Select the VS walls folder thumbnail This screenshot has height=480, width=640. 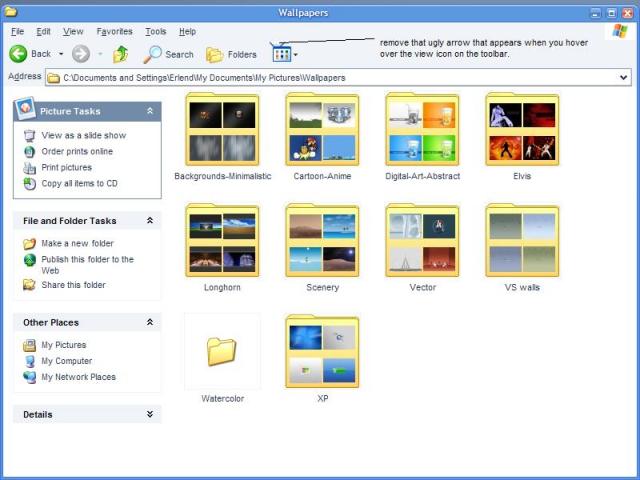[522, 240]
